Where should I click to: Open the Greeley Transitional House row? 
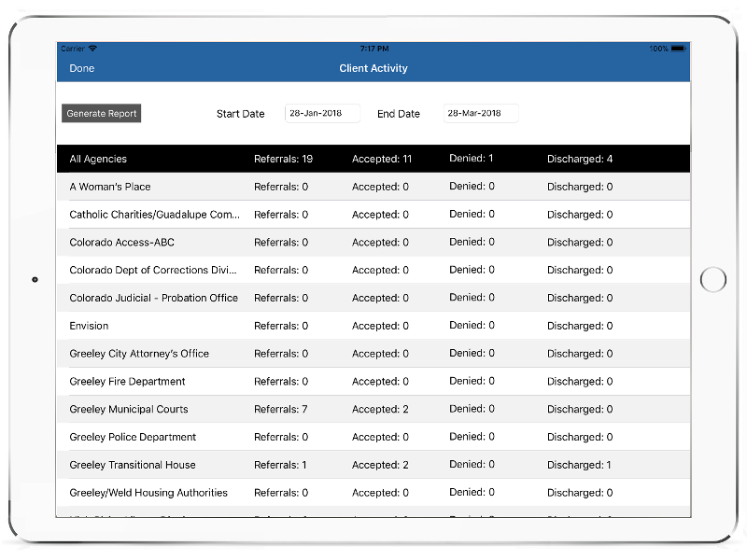click(x=373, y=465)
